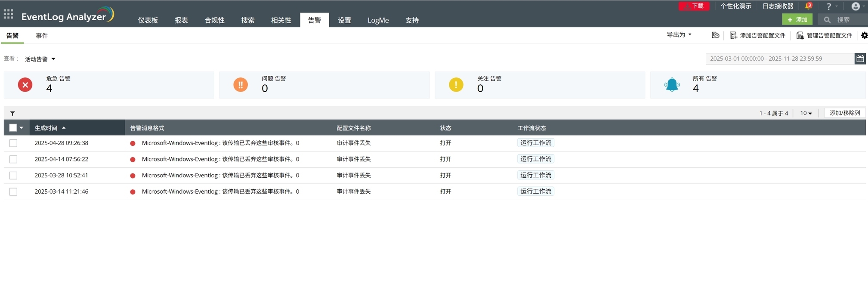Click 运行工作流 in 2025-03-14 row
The width and height of the screenshot is (868, 281).
[536, 191]
